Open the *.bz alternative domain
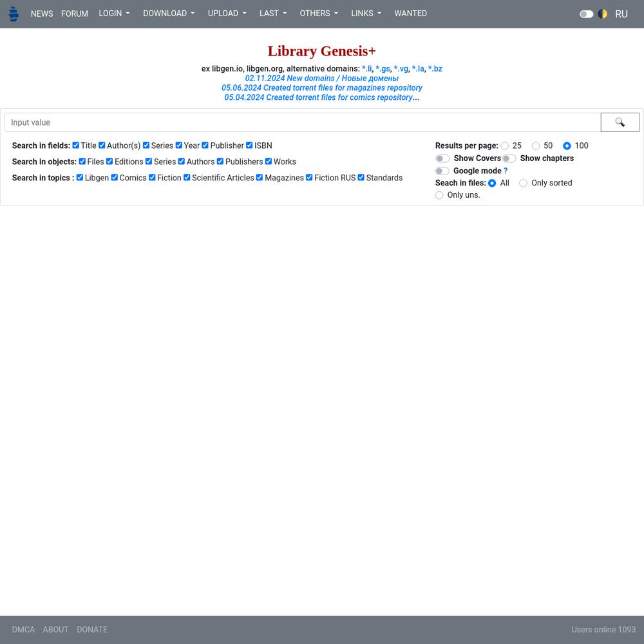This screenshot has width=644, height=644. click(x=435, y=69)
